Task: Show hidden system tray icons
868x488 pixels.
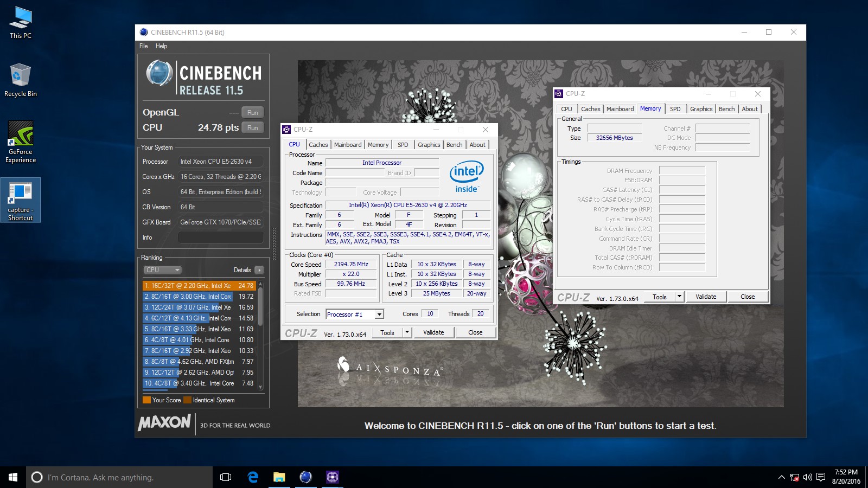Action: point(782,477)
